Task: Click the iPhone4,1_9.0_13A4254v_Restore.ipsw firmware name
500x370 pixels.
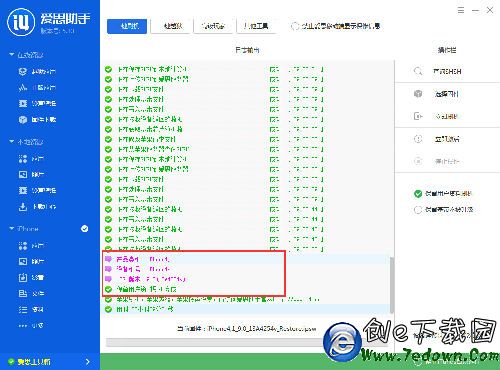Action: [x=262, y=329]
